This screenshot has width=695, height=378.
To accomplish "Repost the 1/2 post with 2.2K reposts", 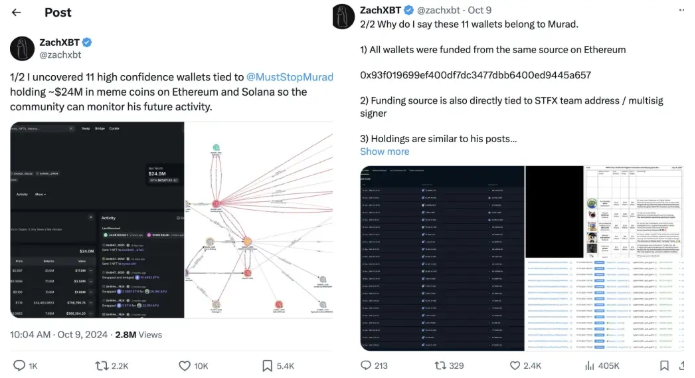I will pyautogui.click(x=102, y=366).
